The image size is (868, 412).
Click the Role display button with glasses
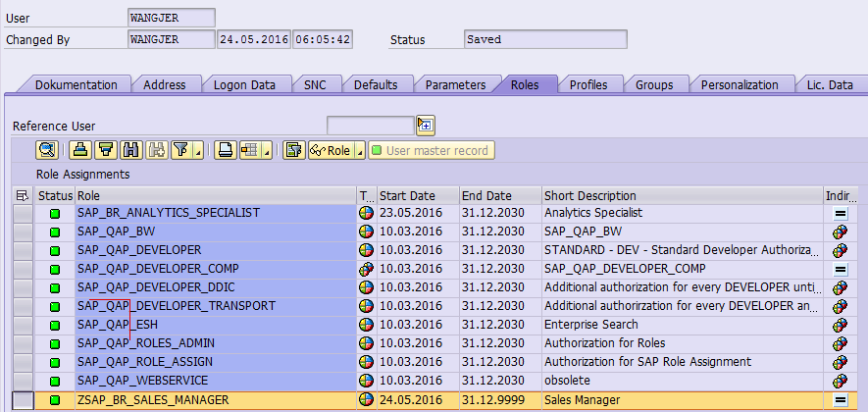pyautogui.click(x=331, y=151)
